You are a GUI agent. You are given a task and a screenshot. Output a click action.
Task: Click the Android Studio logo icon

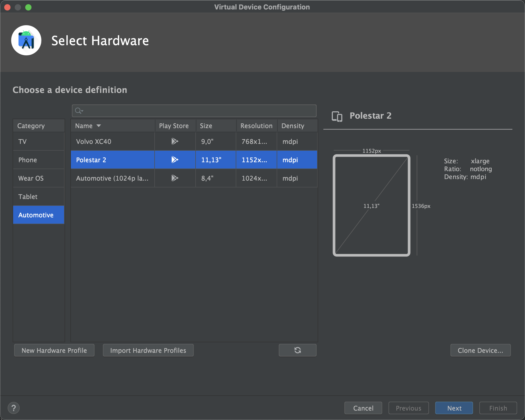pyautogui.click(x=26, y=40)
